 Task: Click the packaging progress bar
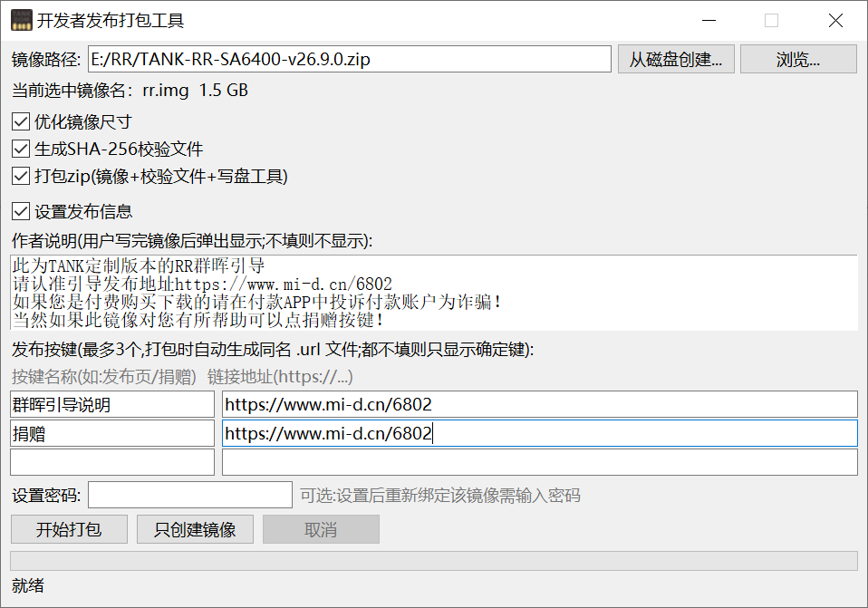click(434, 561)
